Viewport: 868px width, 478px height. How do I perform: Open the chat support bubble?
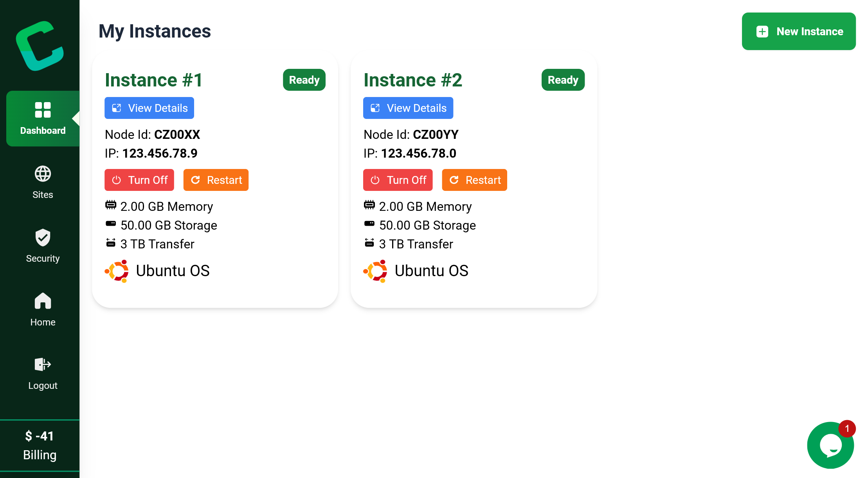830,445
